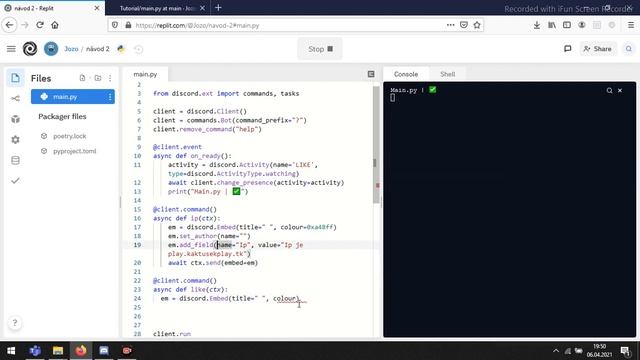Open the Replit search icon
This screenshot has width=640, height=360.
click(629, 49)
